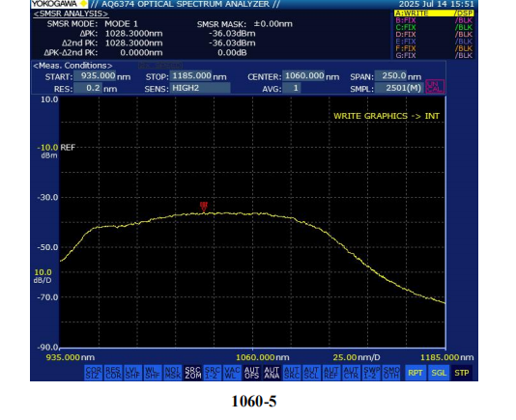Click the AUT ANA status indicator
The height and width of the screenshot is (420, 516).
272,373
